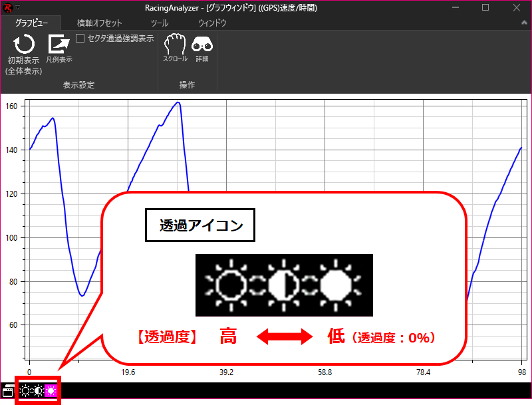
Task: Click the magenta opaque transparency icon
Action: coord(51,390)
